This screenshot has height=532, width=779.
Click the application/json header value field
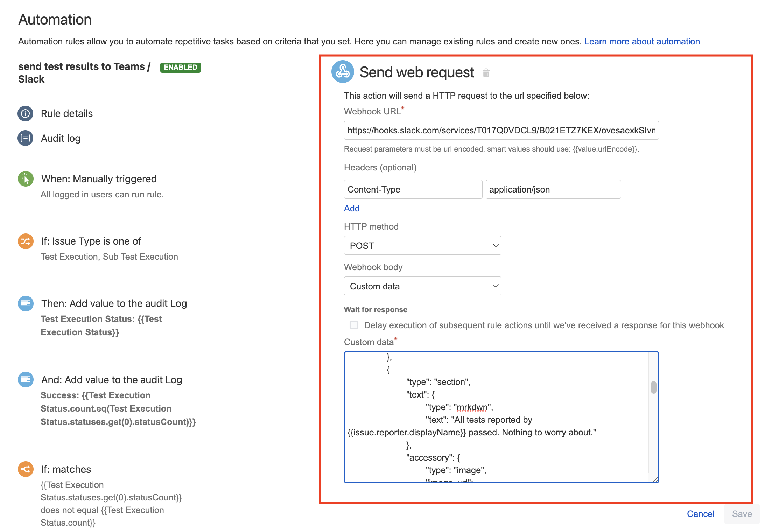pos(553,189)
